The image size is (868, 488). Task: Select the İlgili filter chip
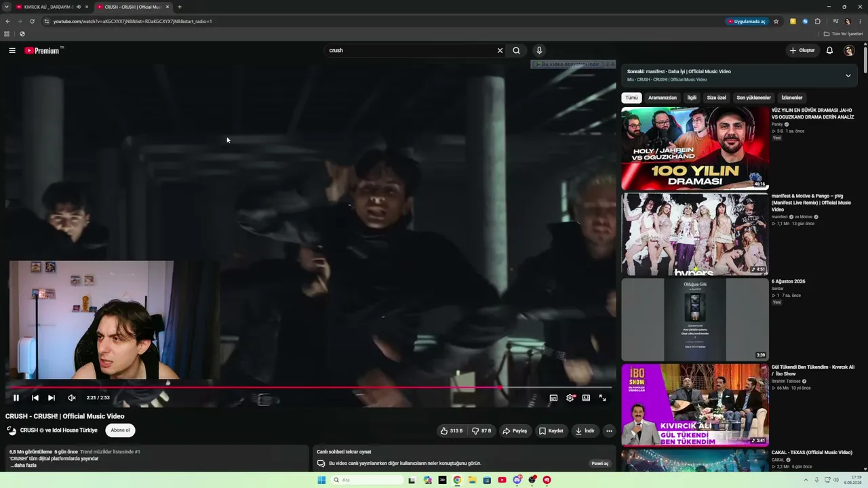point(692,98)
